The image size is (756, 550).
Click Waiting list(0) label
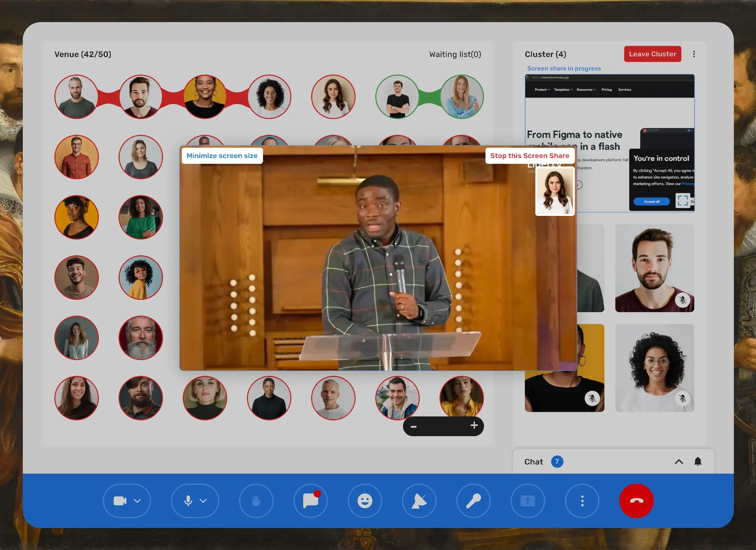455,54
